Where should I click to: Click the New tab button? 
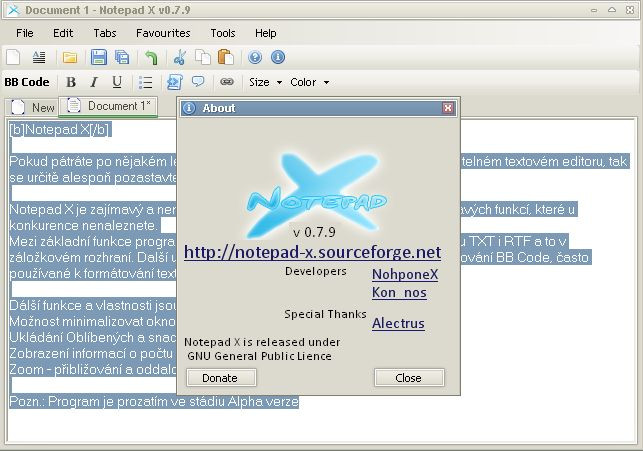point(33,107)
